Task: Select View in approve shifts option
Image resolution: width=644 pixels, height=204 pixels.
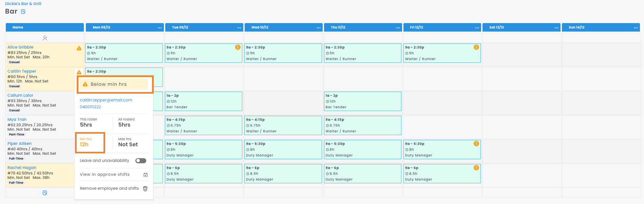Action: 105,174
